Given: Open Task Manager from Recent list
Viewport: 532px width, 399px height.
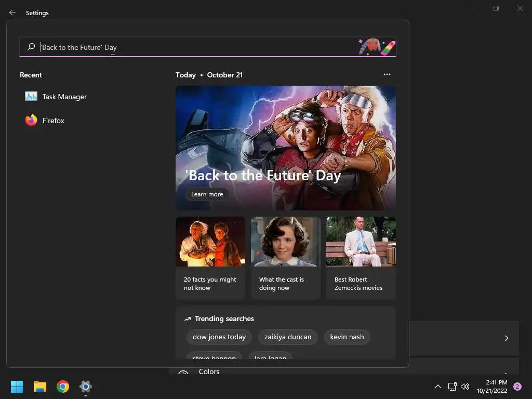Looking at the screenshot, I should (56, 97).
